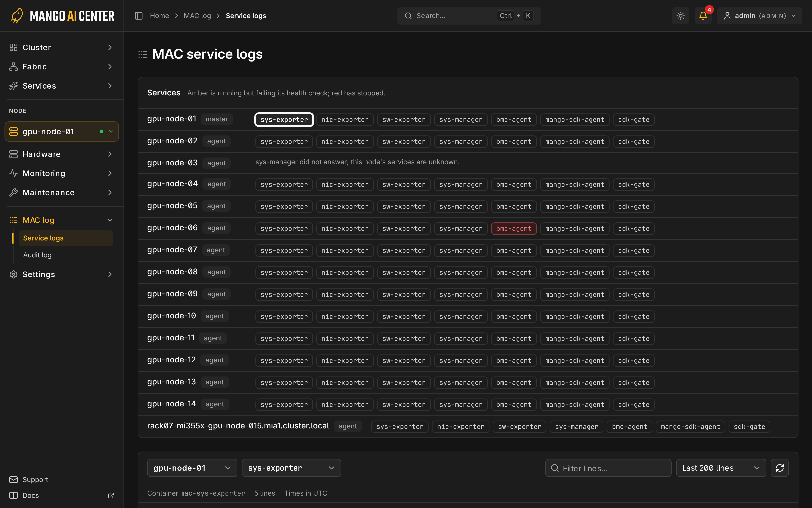
Task: Click the gpu-node-01 server icon
Action: tap(13, 131)
